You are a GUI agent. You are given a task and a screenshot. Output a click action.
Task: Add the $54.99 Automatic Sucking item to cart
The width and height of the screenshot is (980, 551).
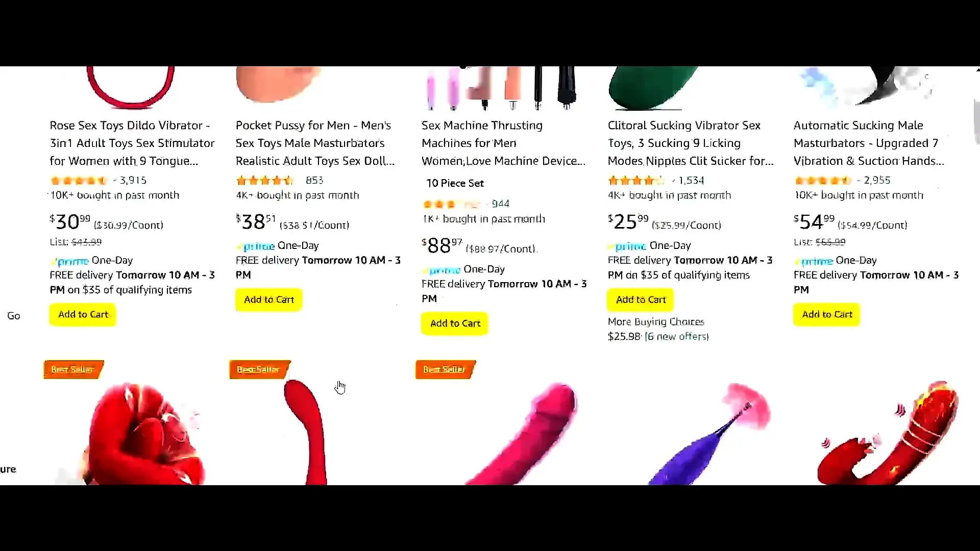click(827, 314)
